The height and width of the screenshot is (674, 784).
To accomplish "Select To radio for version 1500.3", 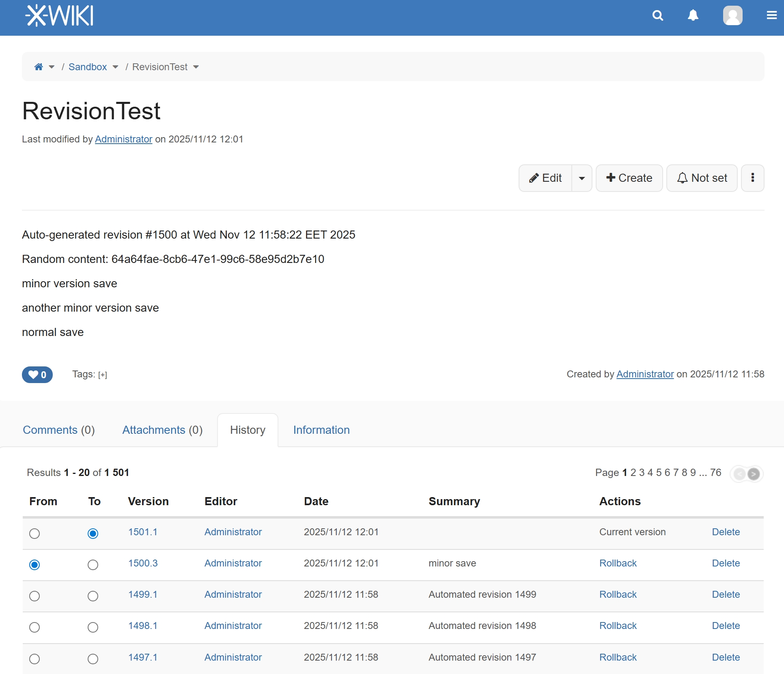I will pyautogui.click(x=93, y=564).
